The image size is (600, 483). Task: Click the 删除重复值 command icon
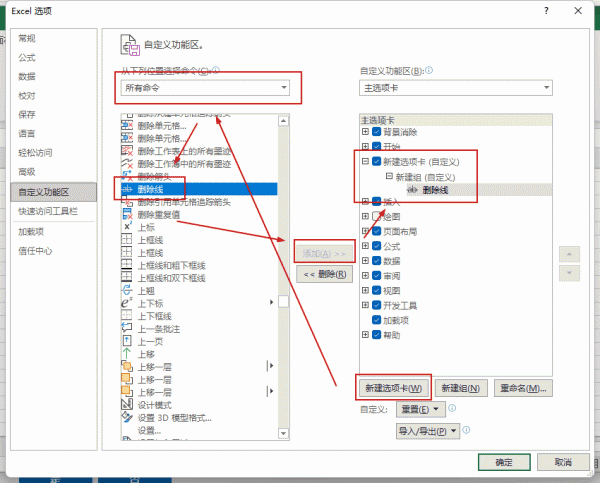[x=127, y=214]
